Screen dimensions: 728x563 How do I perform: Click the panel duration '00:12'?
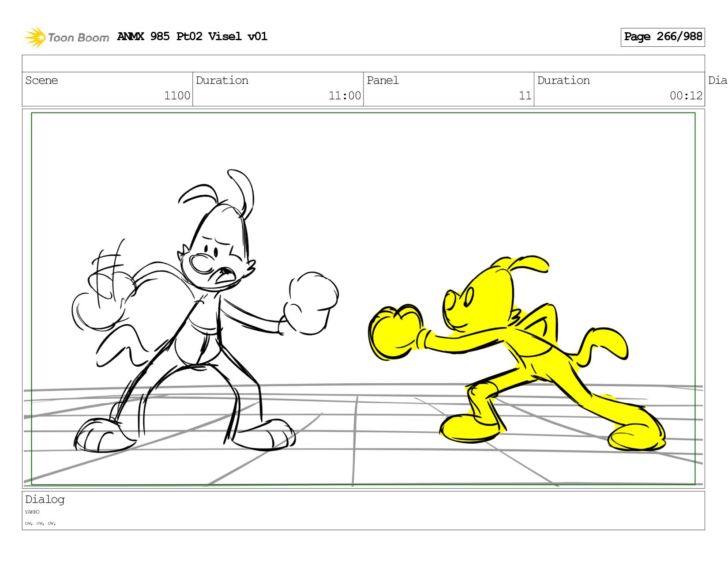pyautogui.click(x=686, y=96)
